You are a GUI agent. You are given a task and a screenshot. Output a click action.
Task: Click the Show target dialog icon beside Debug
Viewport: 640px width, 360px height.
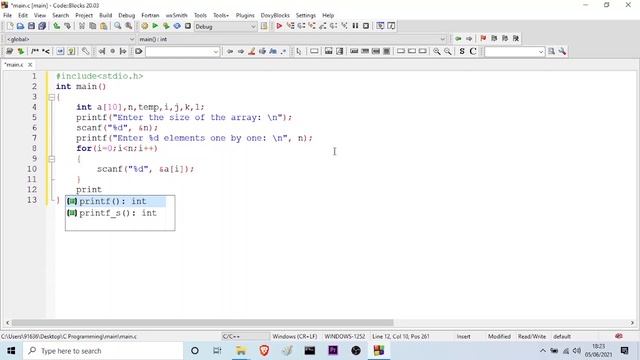[x=264, y=26]
